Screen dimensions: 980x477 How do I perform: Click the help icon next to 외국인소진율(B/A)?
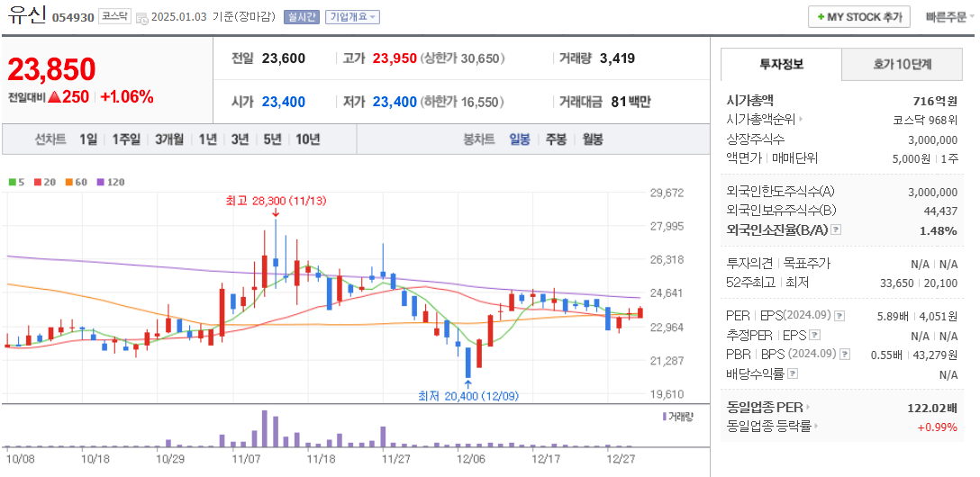pyautogui.click(x=836, y=229)
